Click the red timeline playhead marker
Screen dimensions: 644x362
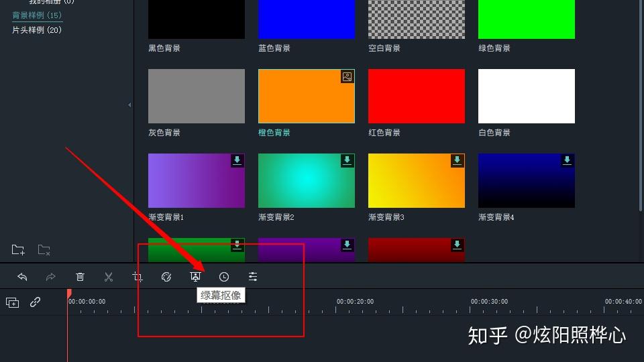[69, 294]
